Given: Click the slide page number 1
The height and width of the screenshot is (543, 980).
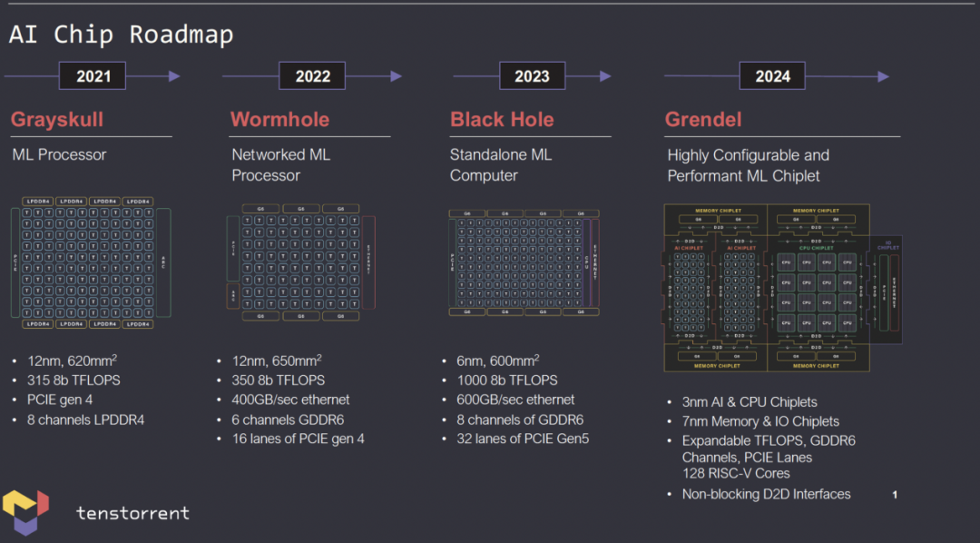Looking at the screenshot, I should click(x=895, y=494).
